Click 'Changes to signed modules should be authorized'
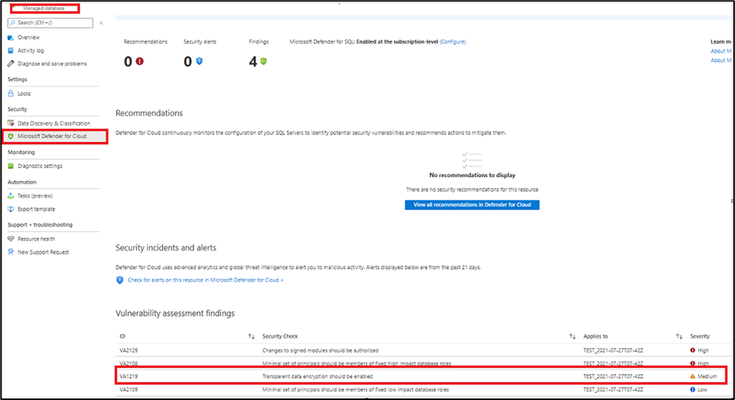 [320, 350]
